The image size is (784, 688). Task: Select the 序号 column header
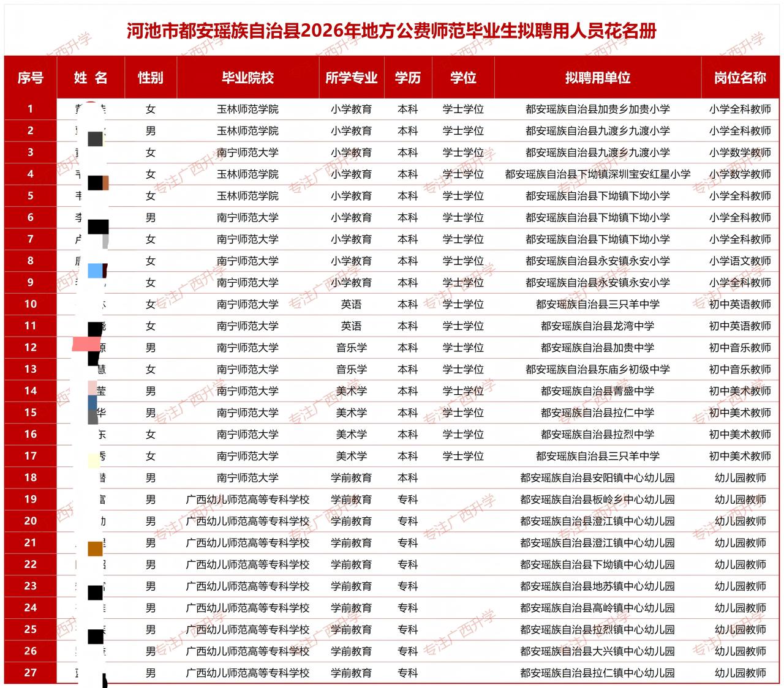pos(31,78)
